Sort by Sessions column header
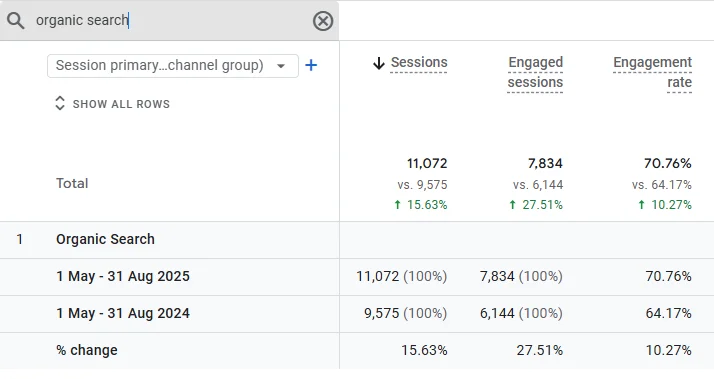The width and height of the screenshot is (714, 379). (x=419, y=62)
